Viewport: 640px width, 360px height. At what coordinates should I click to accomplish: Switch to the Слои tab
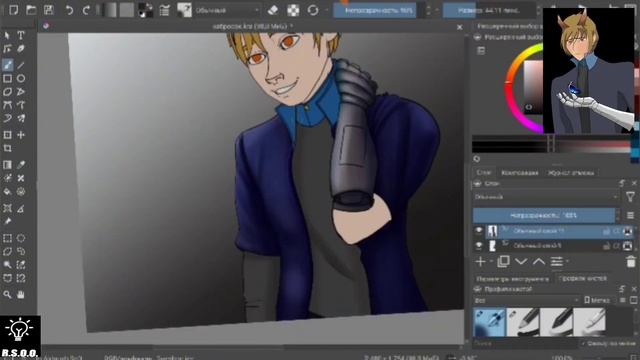(x=484, y=173)
